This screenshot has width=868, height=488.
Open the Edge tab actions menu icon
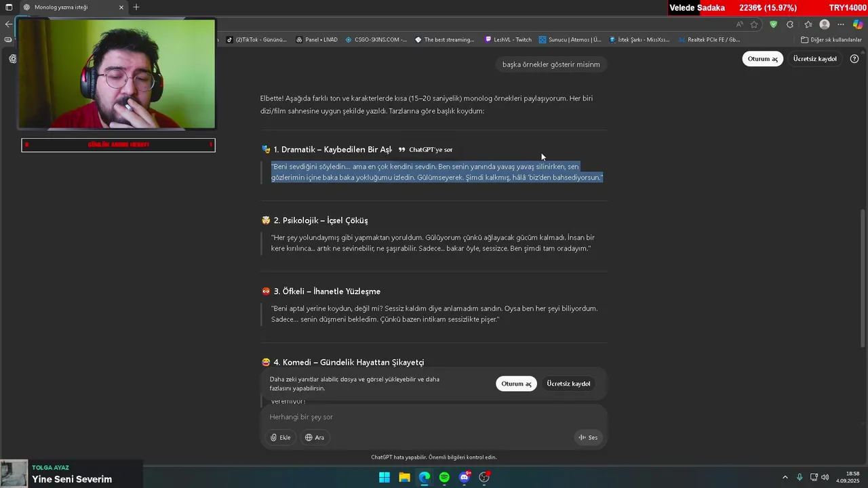click(9, 7)
